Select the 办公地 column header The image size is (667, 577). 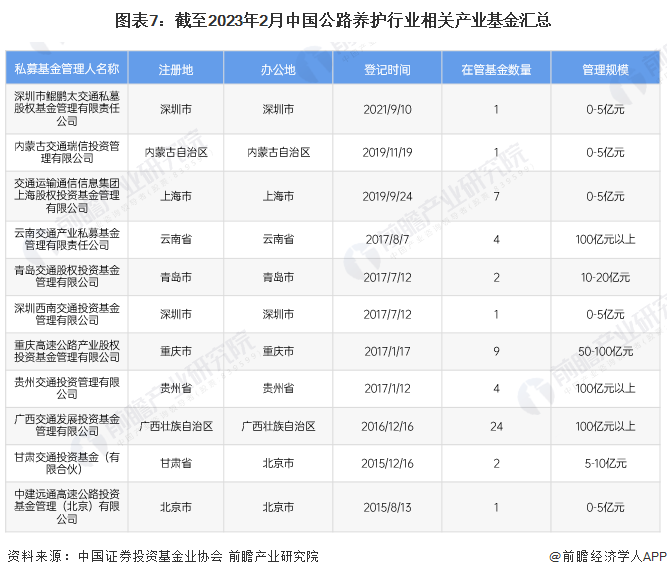point(277,70)
